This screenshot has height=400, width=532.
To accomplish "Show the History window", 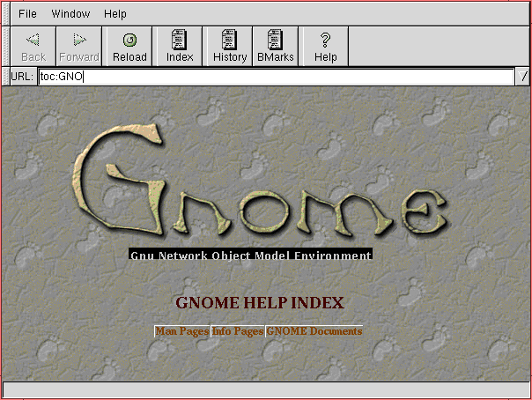I will tap(229, 46).
